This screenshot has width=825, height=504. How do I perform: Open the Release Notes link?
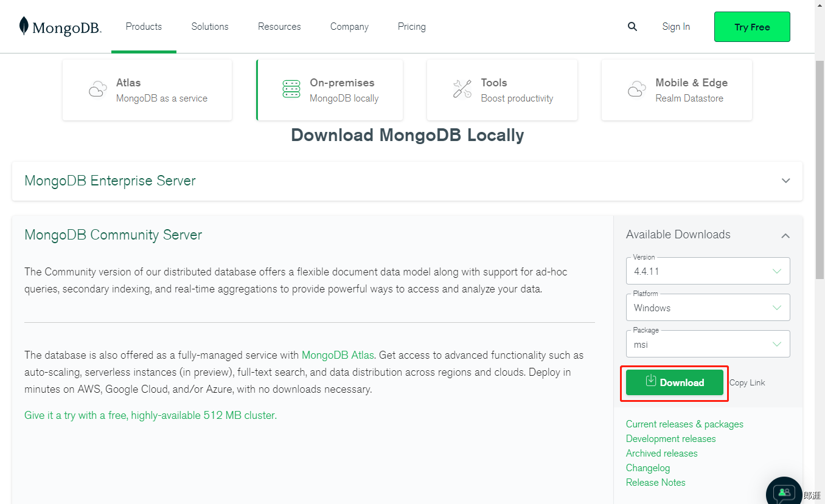click(x=655, y=483)
